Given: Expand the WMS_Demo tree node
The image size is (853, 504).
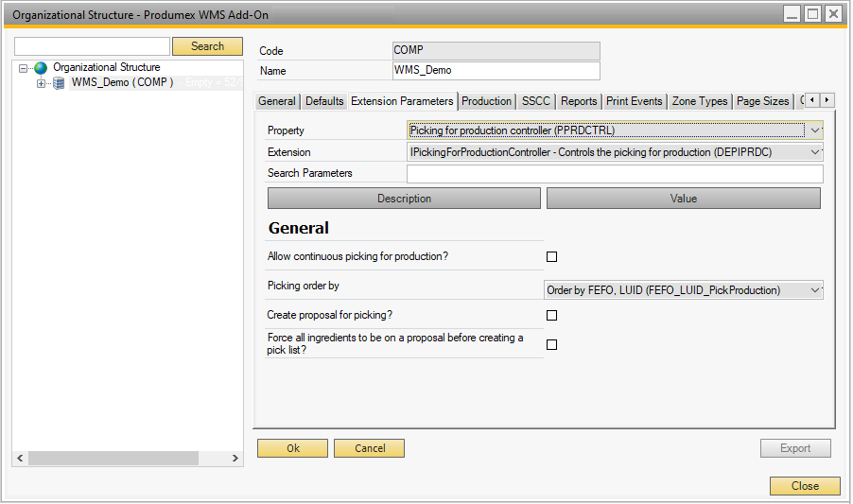Looking at the screenshot, I should [41, 83].
